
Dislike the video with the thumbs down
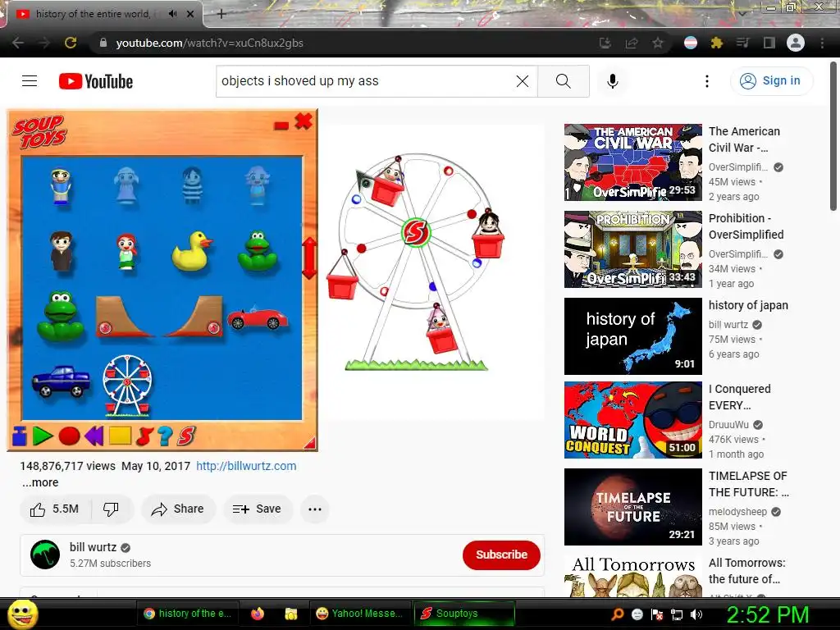click(x=112, y=509)
